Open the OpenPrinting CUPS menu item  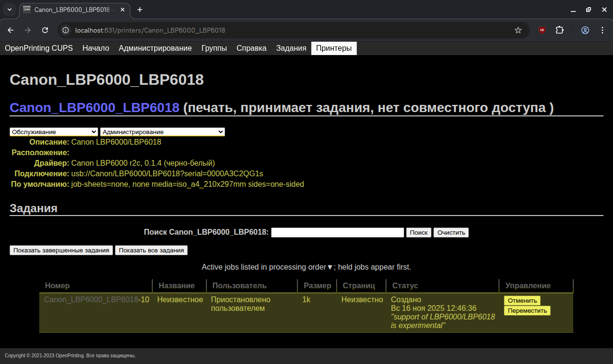point(39,48)
